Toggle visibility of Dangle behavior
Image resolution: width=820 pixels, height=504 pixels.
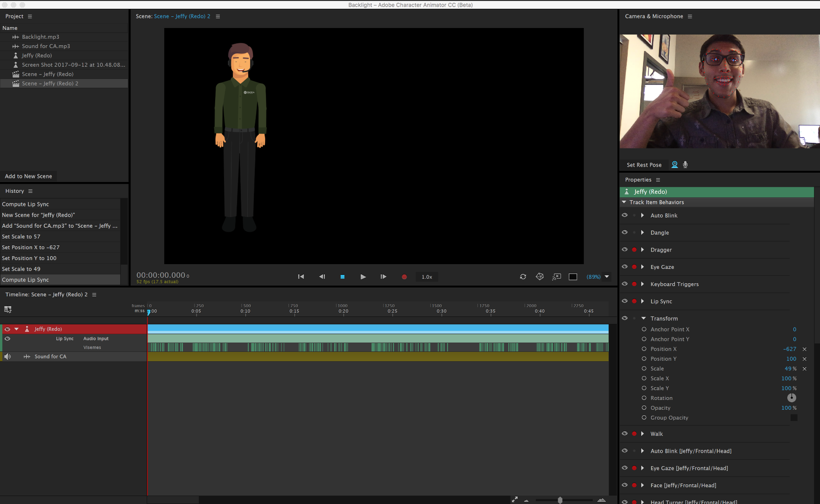tap(624, 232)
